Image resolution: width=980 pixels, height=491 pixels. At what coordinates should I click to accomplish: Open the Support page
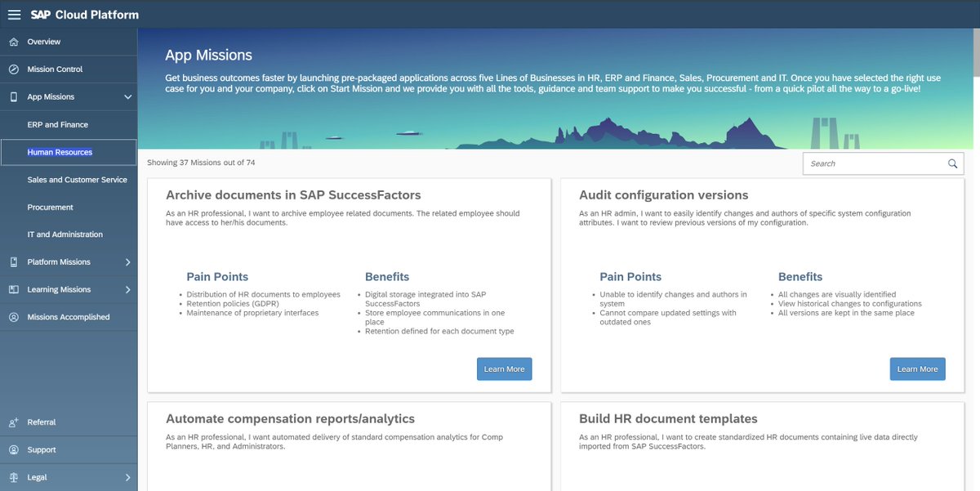click(69, 450)
